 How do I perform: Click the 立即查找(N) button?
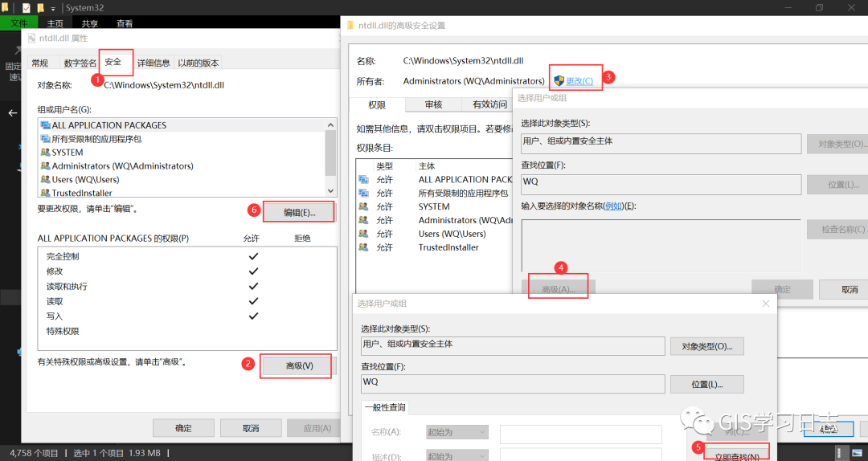pos(736,456)
